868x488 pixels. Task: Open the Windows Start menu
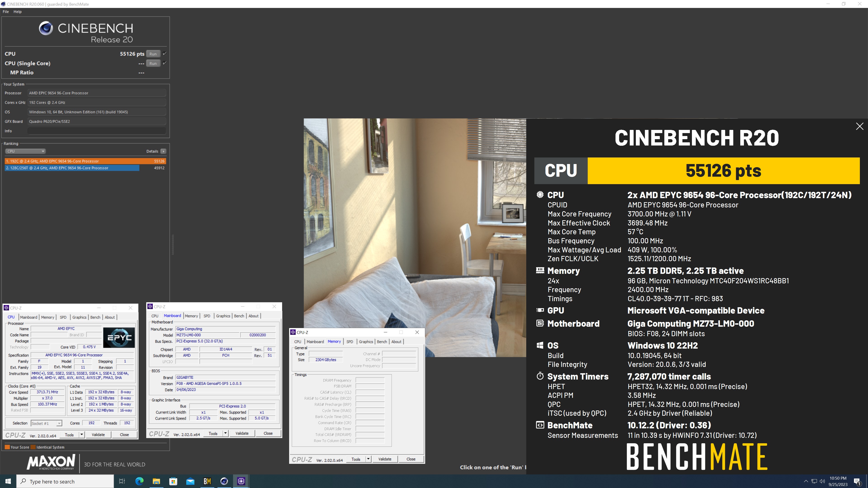8,481
